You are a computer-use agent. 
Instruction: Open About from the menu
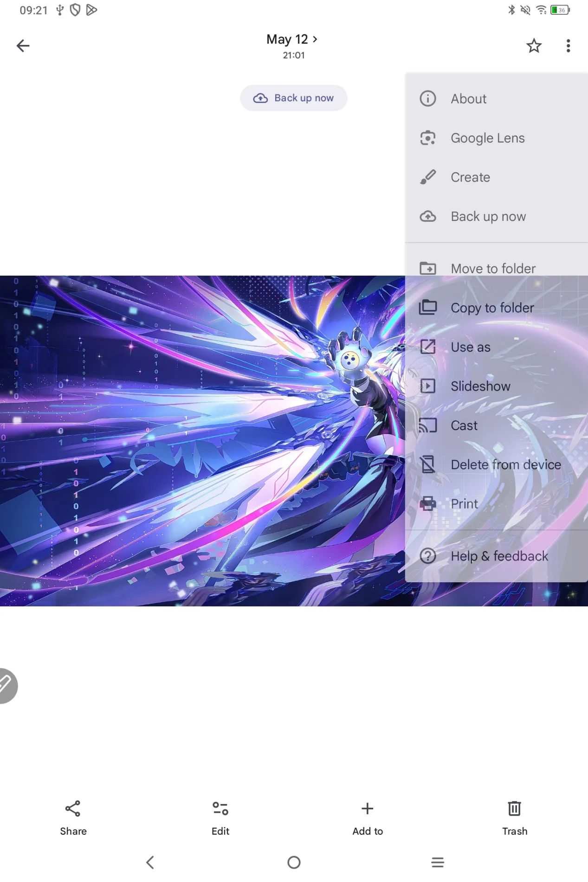pos(497,99)
